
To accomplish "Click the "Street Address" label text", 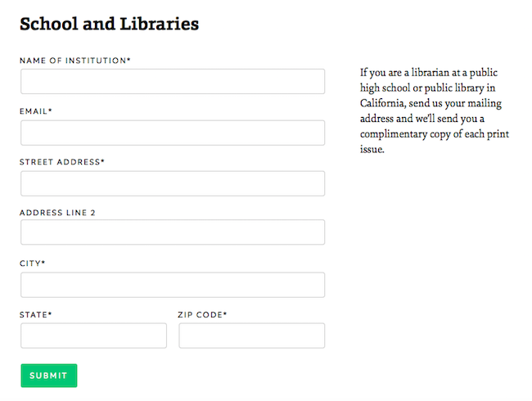I will coord(61,162).
